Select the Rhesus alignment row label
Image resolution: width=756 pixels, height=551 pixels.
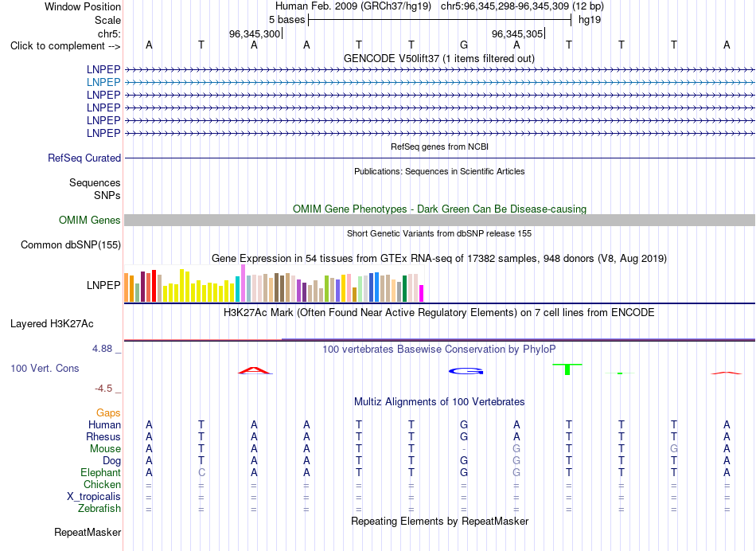coord(103,436)
